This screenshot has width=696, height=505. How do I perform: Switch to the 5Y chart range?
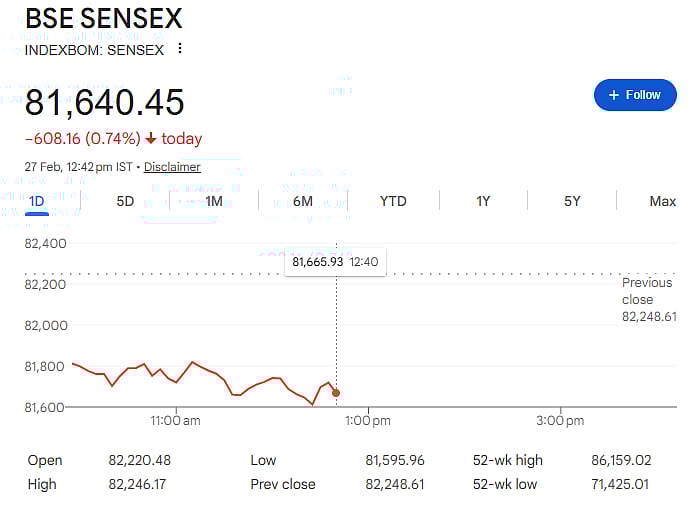click(572, 201)
